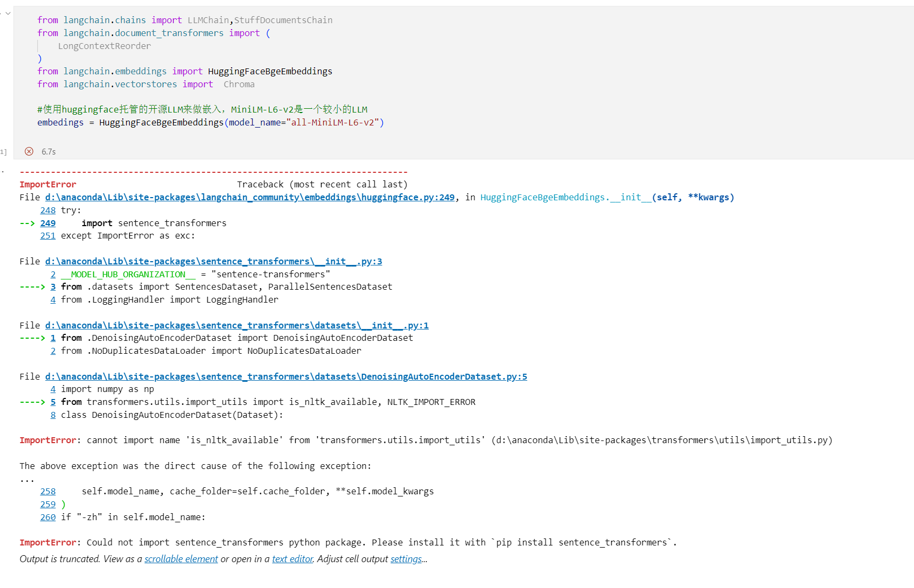The height and width of the screenshot is (588, 914).
Task: Click 'langchain.vectorstores' module name in code
Action: (120, 84)
